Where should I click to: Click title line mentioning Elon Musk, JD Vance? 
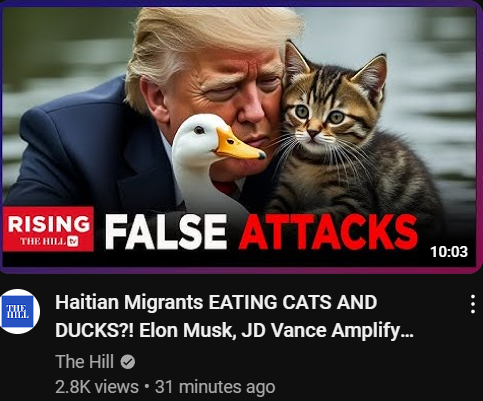[x=234, y=330]
